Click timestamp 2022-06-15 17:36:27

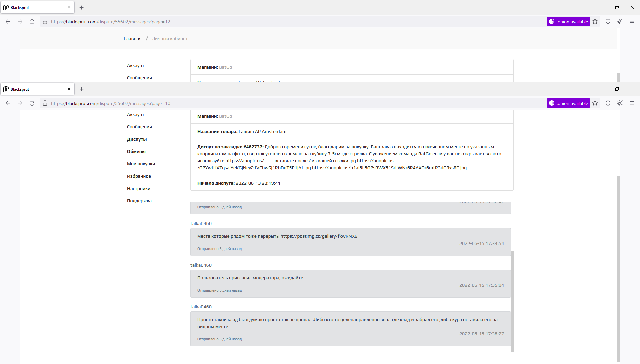click(x=481, y=334)
